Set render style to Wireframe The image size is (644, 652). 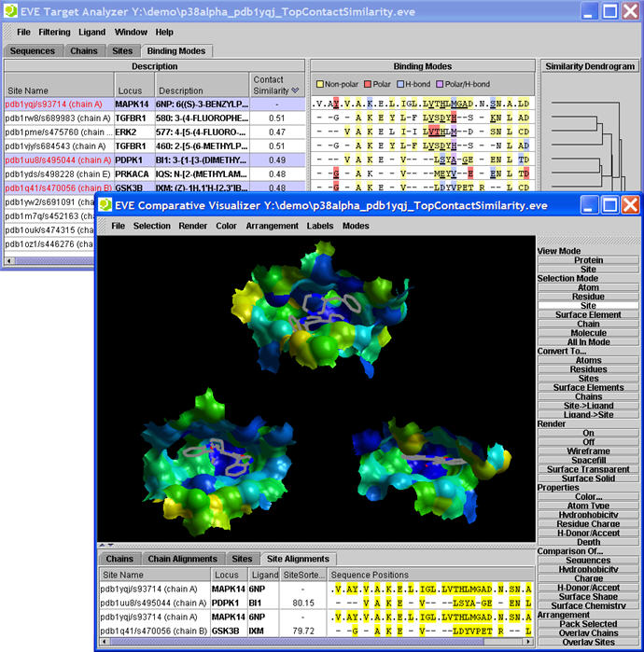pyautogui.click(x=588, y=451)
